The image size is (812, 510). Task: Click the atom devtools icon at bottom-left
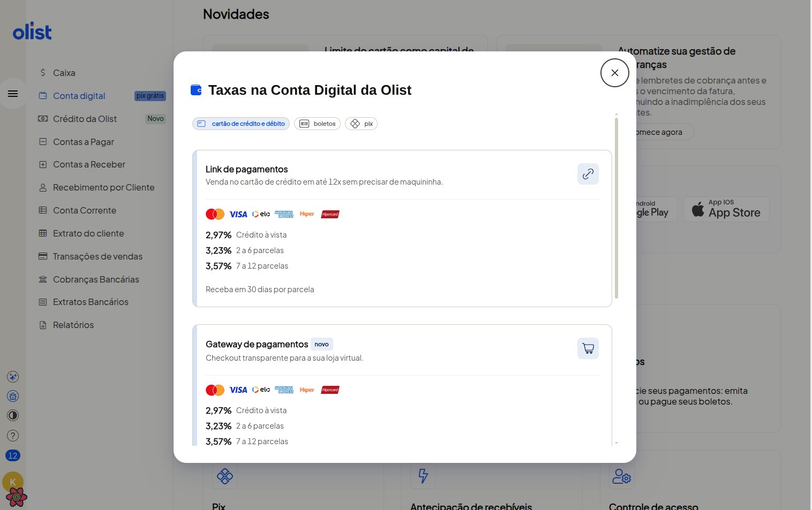point(17,498)
